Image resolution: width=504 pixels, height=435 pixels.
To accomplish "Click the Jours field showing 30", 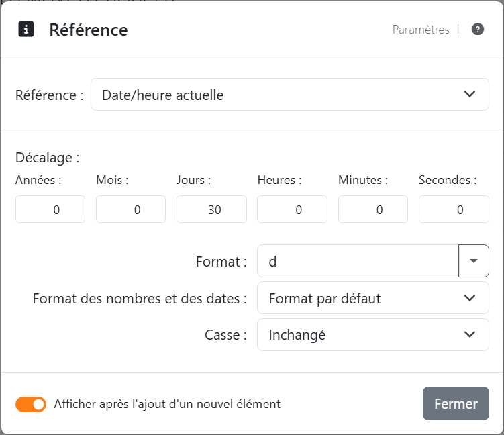I will pyautogui.click(x=211, y=209).
